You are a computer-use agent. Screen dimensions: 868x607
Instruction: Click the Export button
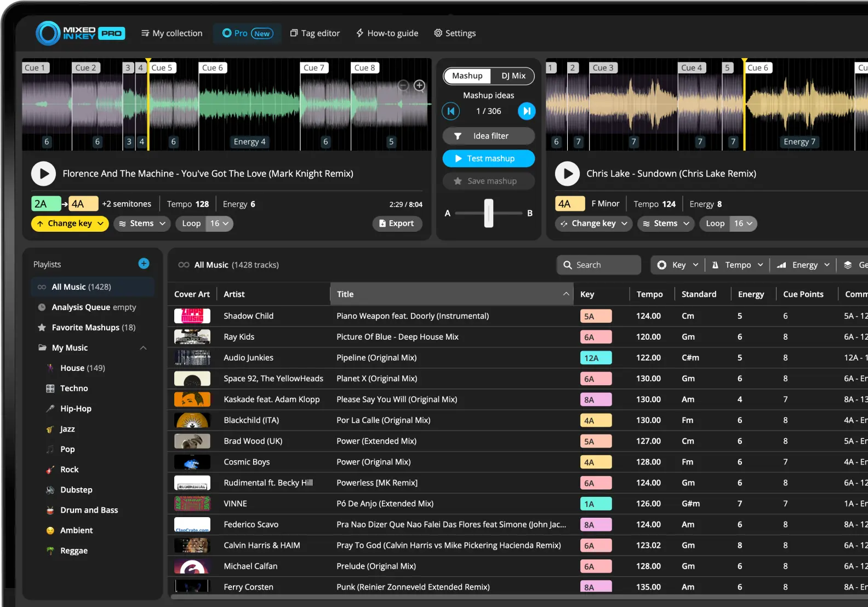click(x=397, y=224)
